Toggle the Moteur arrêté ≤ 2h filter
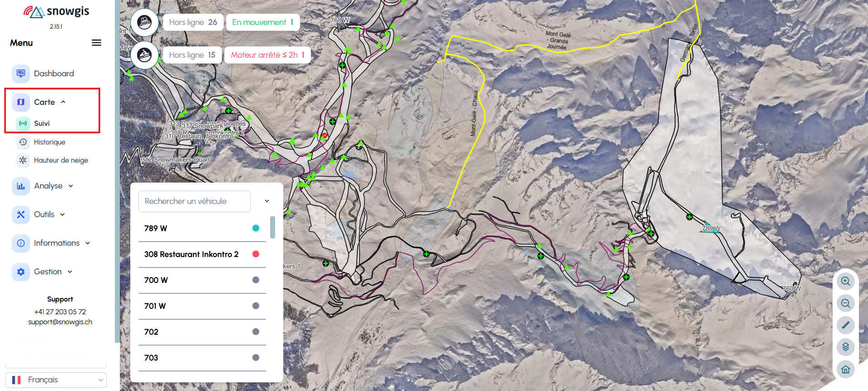 click(x=267, y=55)
